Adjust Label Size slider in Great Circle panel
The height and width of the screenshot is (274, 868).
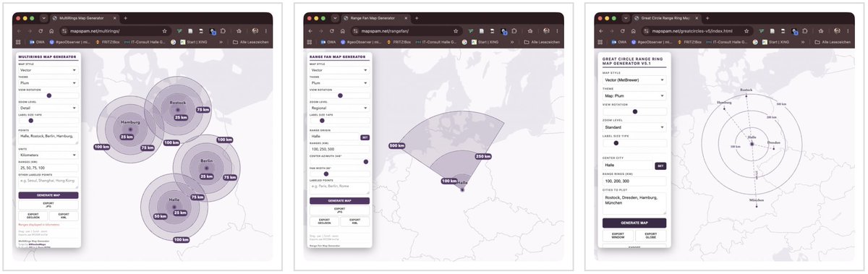click(x=617, y=143)
